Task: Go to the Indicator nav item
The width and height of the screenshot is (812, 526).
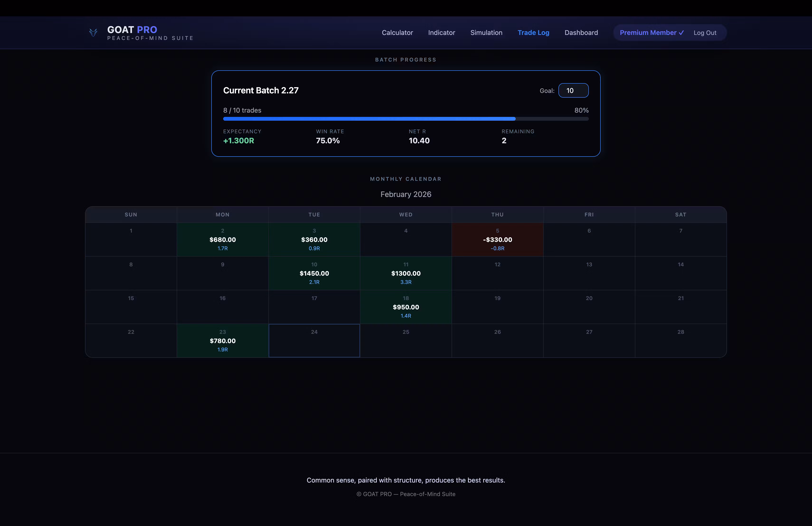Action: point(441,33)
